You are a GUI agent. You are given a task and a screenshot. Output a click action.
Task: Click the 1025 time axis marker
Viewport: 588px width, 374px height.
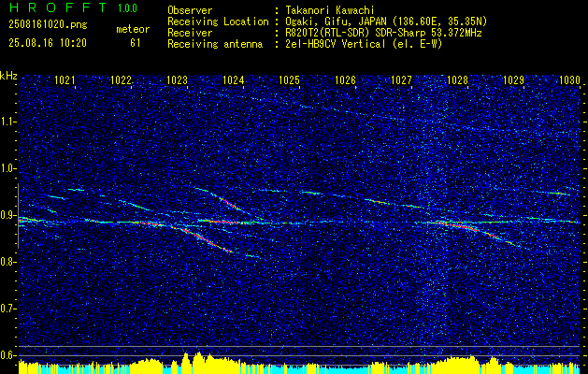pos(290,79)
